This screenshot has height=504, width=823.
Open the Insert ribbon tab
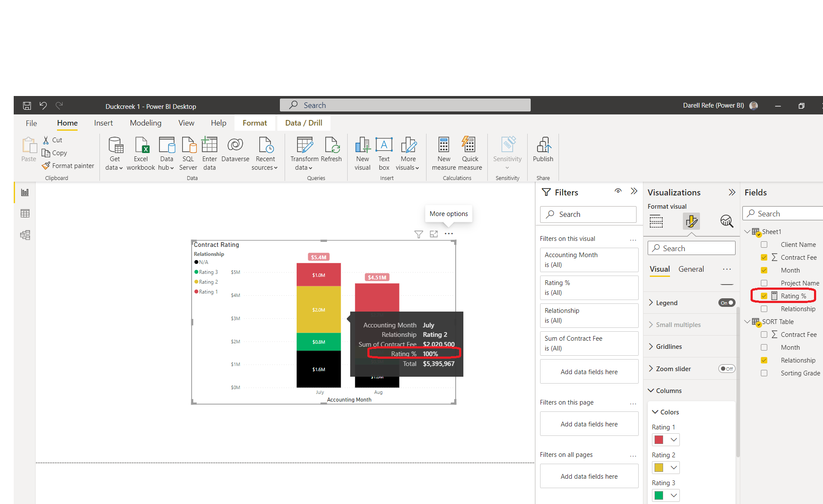103,123
